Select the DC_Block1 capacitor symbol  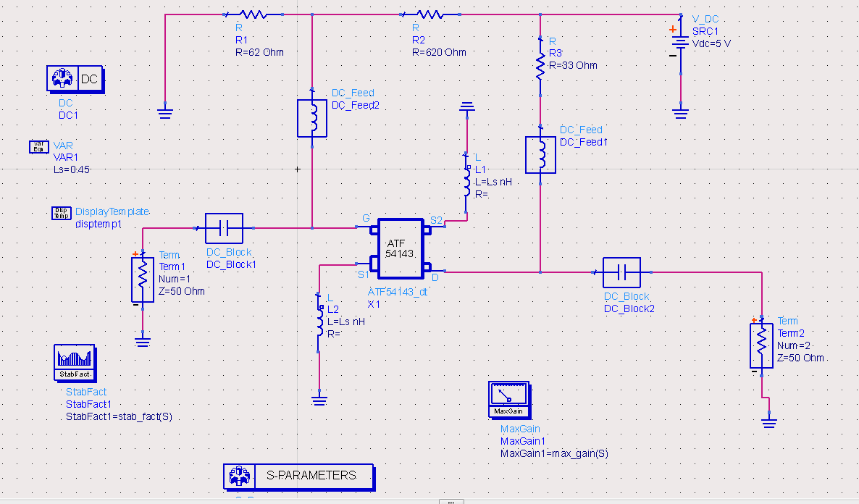tap(224, 228)
